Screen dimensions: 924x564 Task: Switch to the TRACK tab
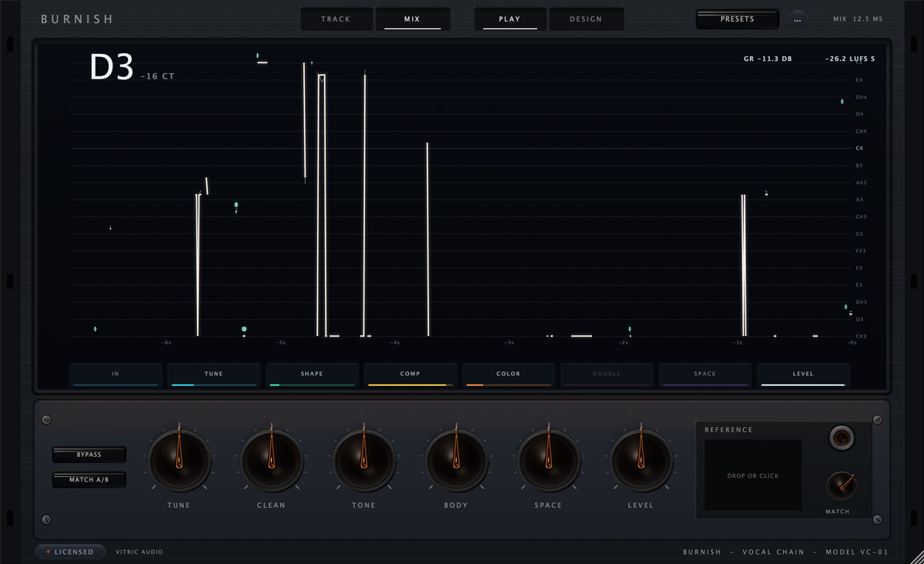click(336, 19)
